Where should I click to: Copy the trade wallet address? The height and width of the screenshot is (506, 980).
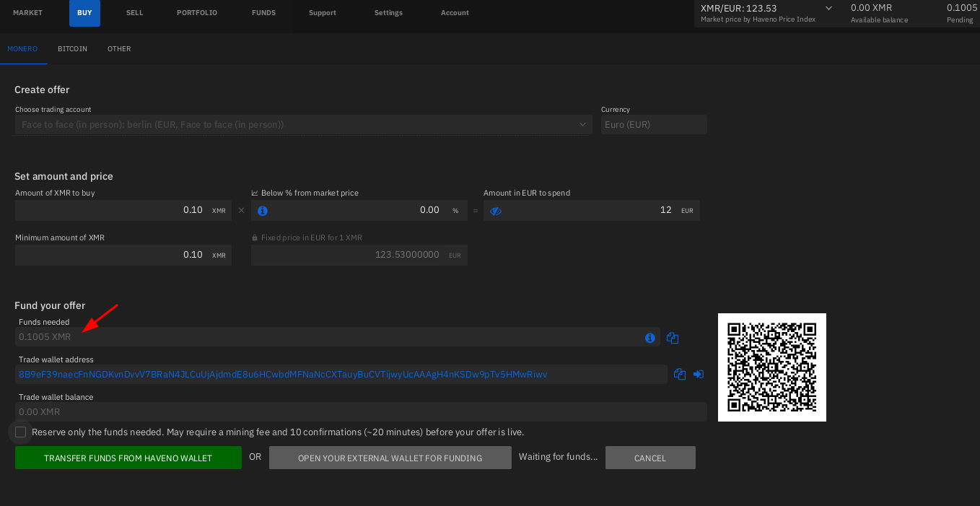(x=679, y=374)
